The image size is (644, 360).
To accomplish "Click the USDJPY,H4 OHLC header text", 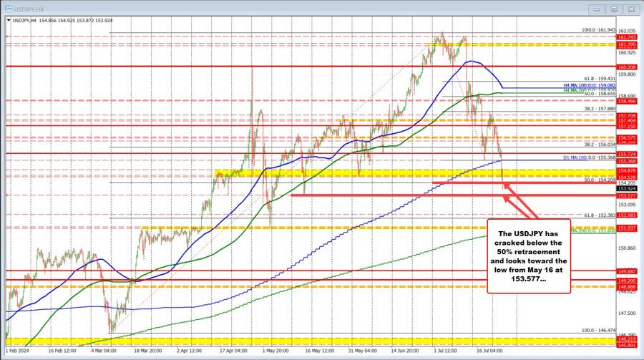I will [62, 20].
